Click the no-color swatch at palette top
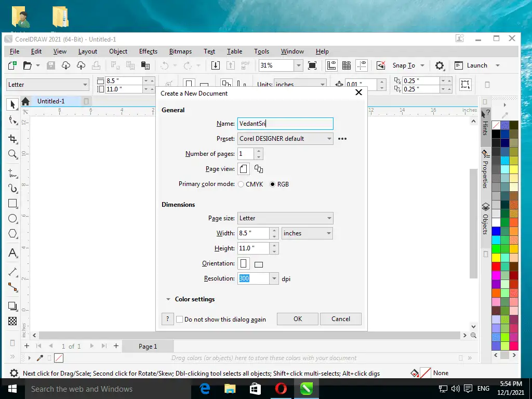Image resolution: width=532 pixels, height=399 pixels. (x=496, y=125)
